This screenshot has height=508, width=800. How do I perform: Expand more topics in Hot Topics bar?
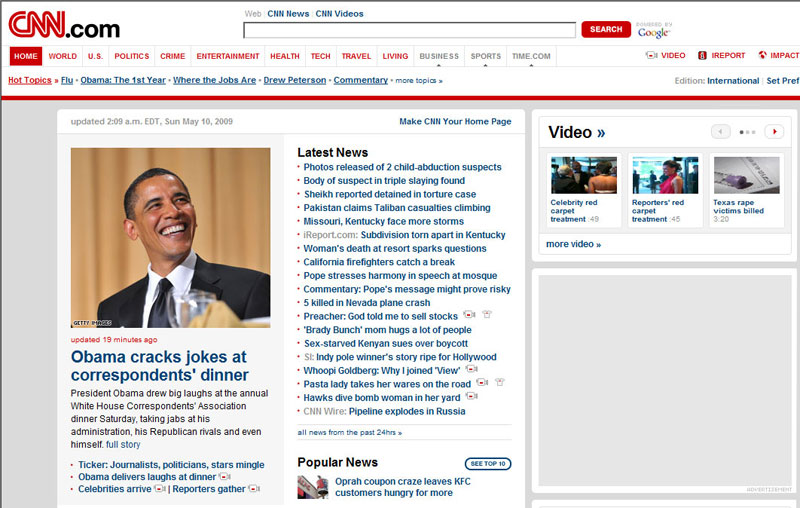(418, 81)
